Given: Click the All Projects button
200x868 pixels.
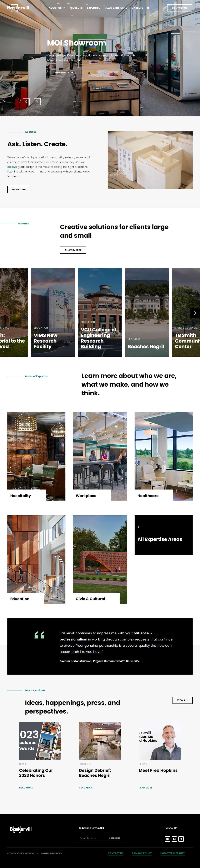Looking at the screenshot, I should pos(73,250).
